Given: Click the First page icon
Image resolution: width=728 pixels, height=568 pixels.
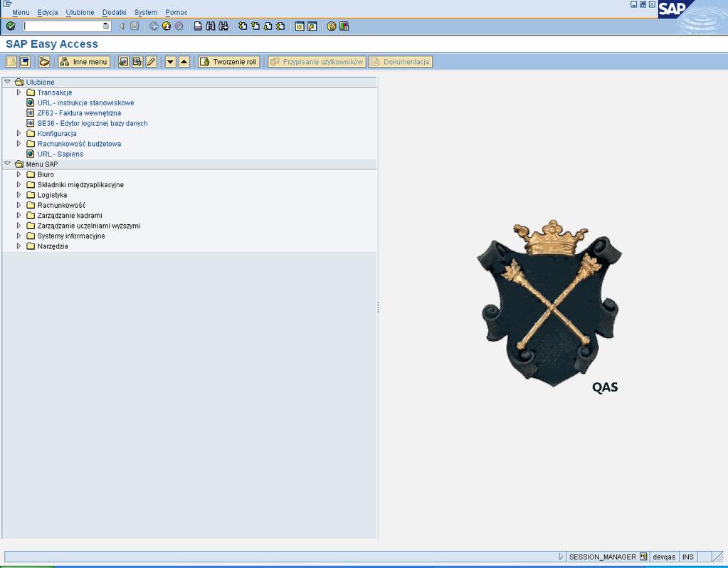Looking at the screenshot, I should 243,26.
